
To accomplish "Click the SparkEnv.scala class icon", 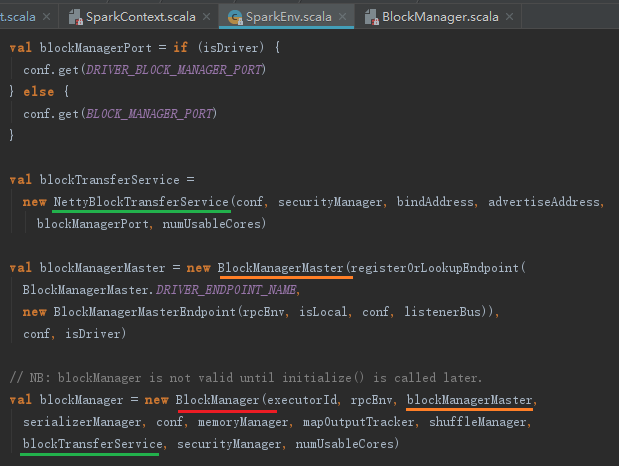I will tap(235, 17).
